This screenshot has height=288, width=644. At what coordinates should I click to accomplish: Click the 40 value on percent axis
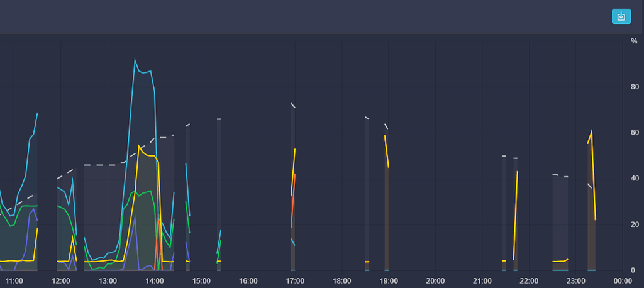(x=635, y=179)
